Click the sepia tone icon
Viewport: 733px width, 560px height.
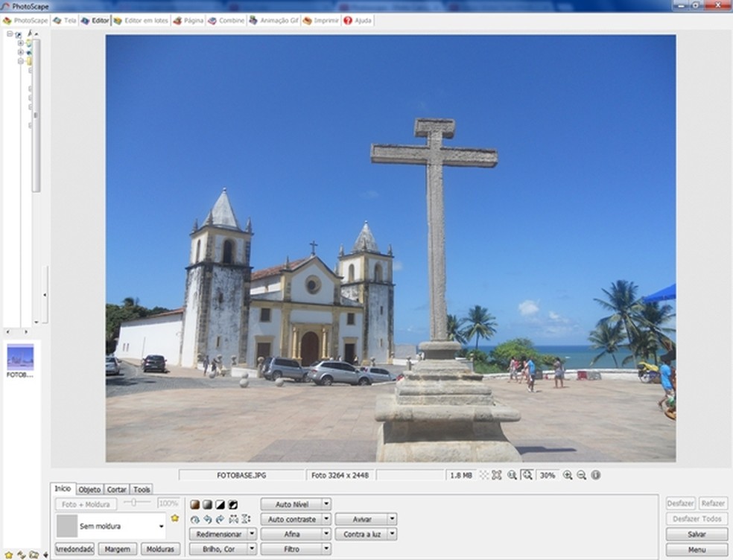point(194,505)
